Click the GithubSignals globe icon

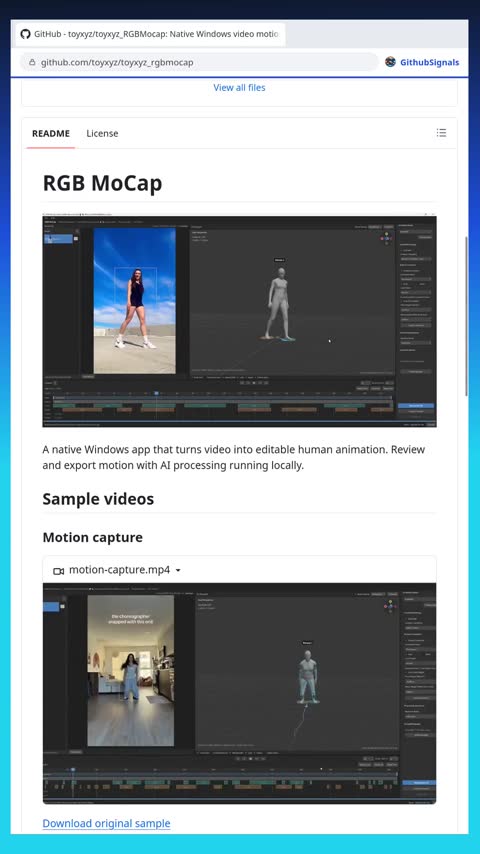click(x=390, y=62)
